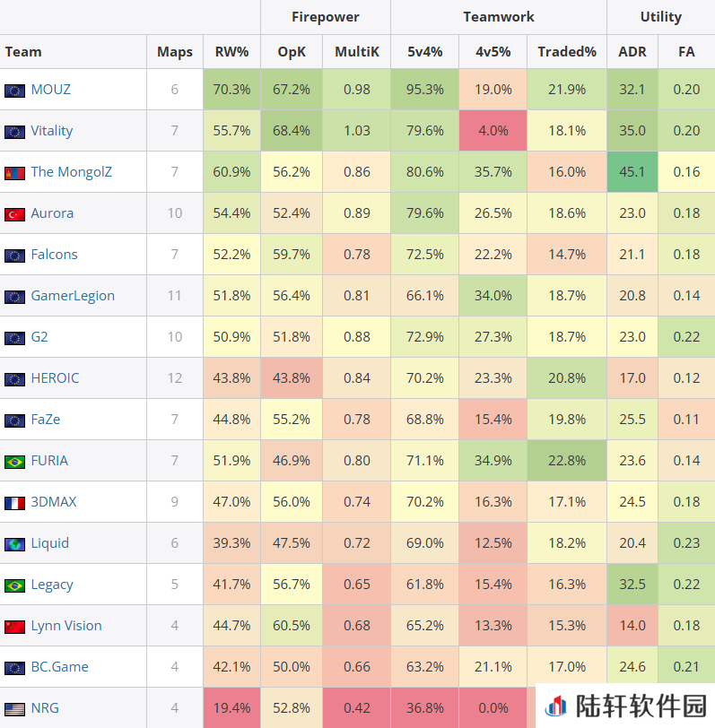
Task: Select FURIA Traded% value 22.8%
Action: [567, 461]
